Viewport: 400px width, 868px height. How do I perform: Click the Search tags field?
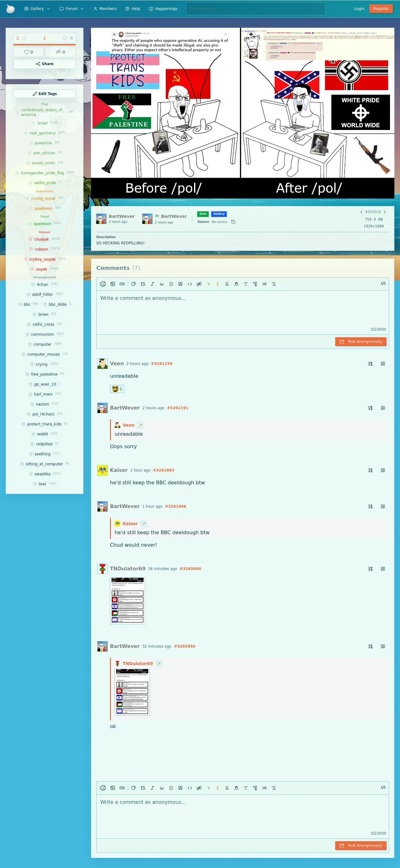pyautogui.click(x=255, y=9)
